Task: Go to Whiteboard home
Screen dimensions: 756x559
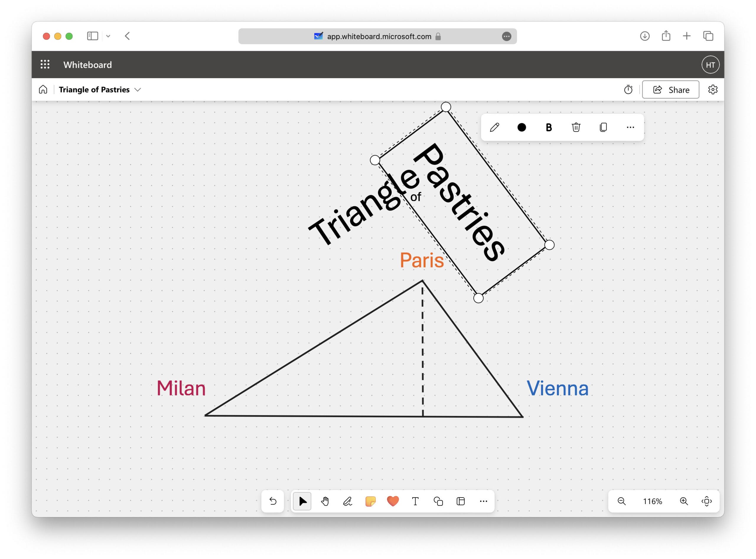Action: 43,89
